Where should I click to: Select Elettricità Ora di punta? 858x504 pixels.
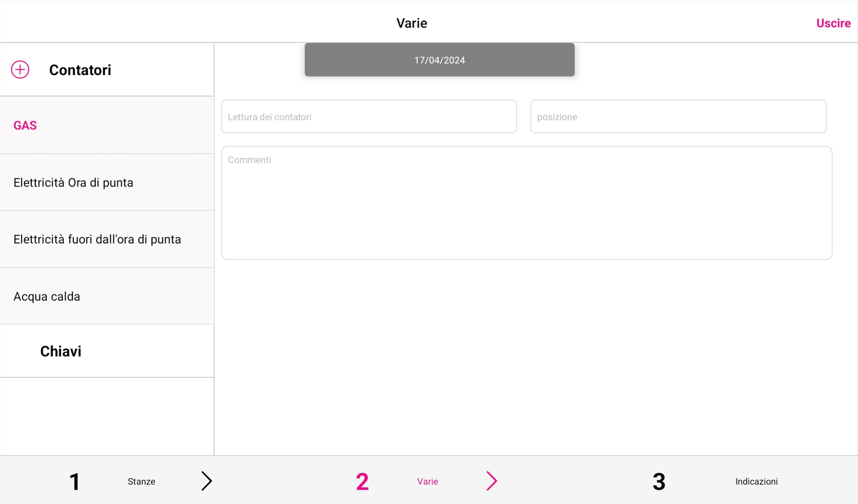107,183
